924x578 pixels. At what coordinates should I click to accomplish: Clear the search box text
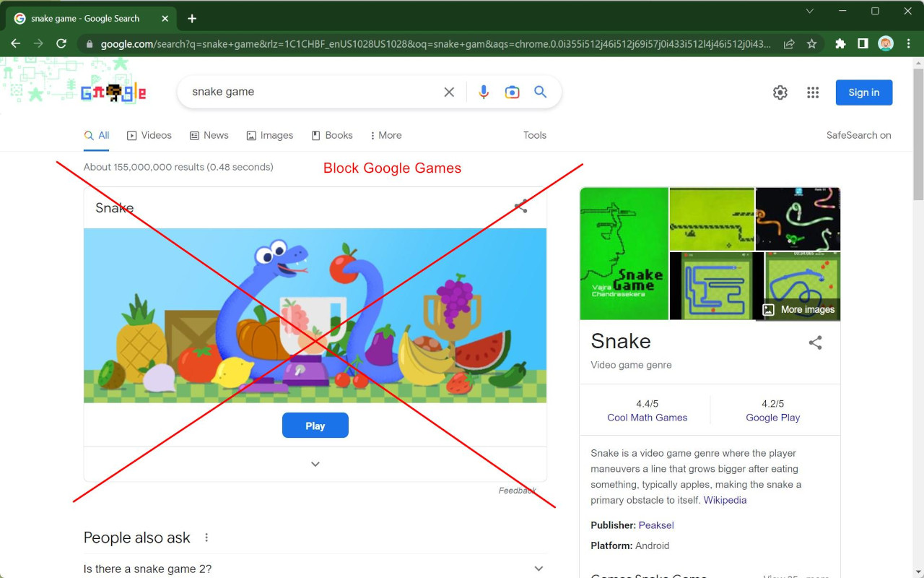(x=449, y=92)
